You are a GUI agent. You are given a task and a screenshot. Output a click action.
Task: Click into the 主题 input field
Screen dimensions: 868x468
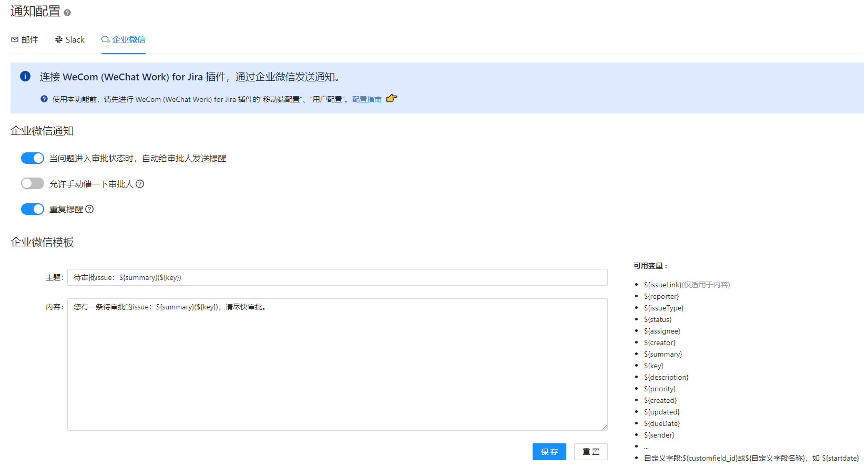pyautogui.click(x=337, y=277)
